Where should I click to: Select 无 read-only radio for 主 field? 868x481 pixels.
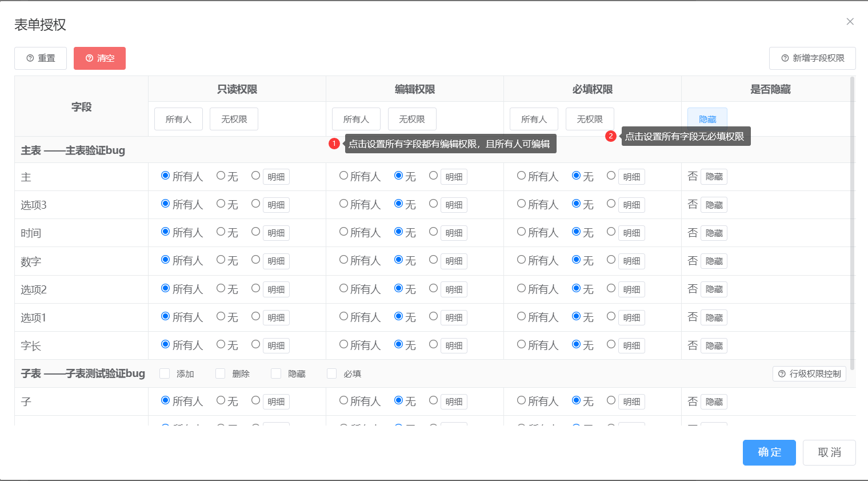pos(221,176)
